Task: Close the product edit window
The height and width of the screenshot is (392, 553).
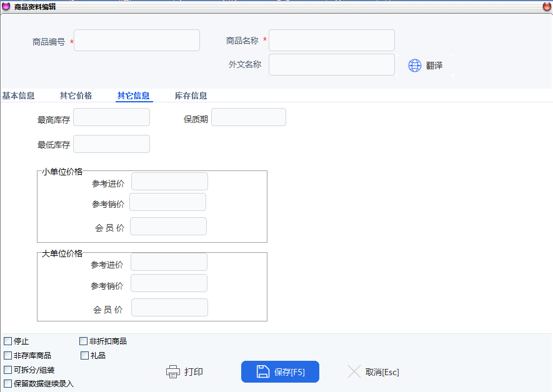Action: 546,7
